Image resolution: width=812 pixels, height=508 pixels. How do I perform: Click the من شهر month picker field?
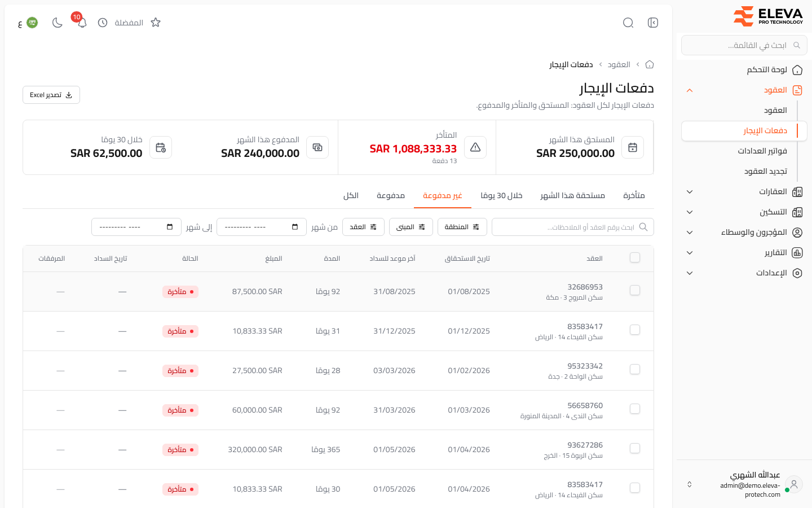(262, 227)
